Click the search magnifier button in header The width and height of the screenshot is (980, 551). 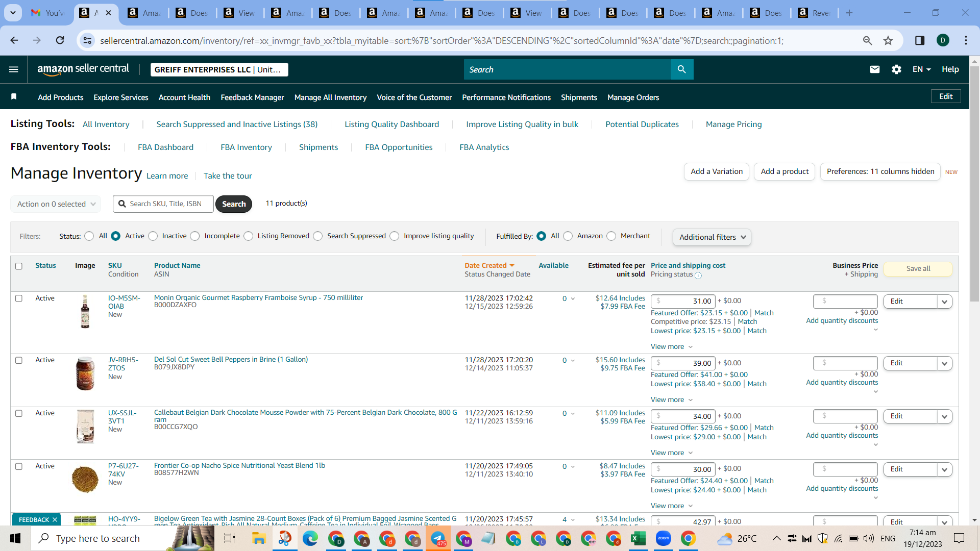[682, 69]
